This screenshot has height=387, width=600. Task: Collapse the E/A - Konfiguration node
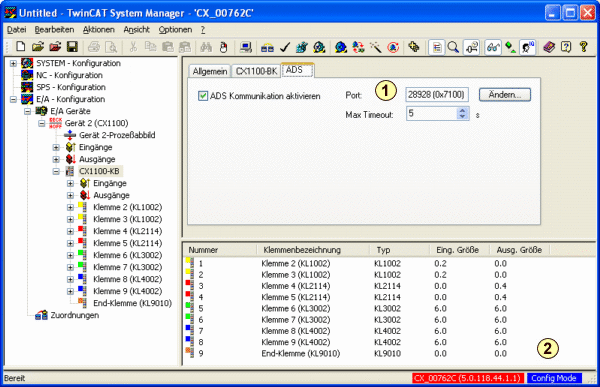[13, 99]
